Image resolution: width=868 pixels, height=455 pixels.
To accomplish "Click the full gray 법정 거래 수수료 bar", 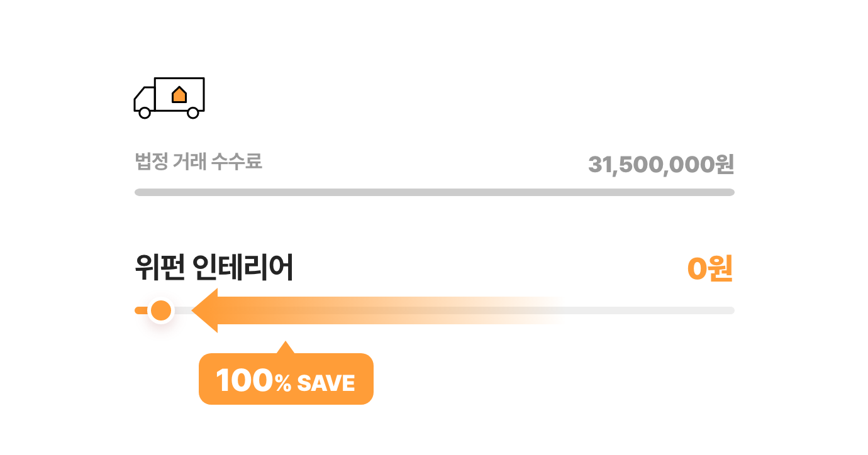I will (435, 192).
